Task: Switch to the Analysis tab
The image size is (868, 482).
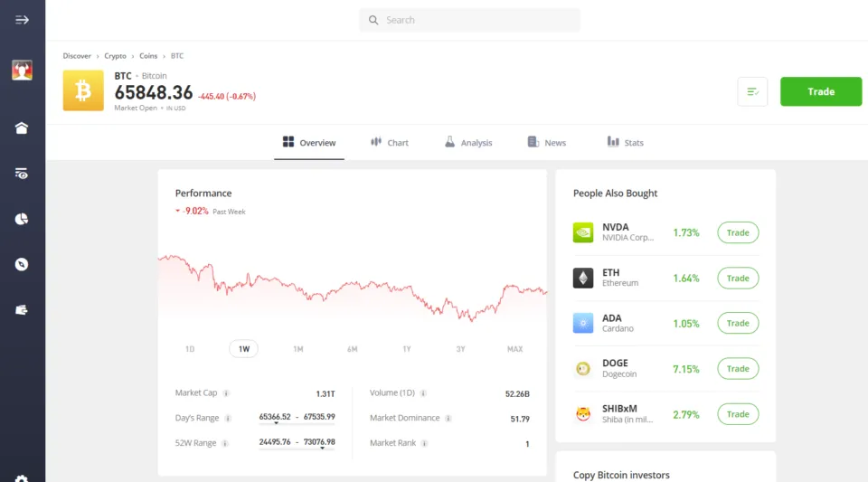Action: click(x=468, y=143)
